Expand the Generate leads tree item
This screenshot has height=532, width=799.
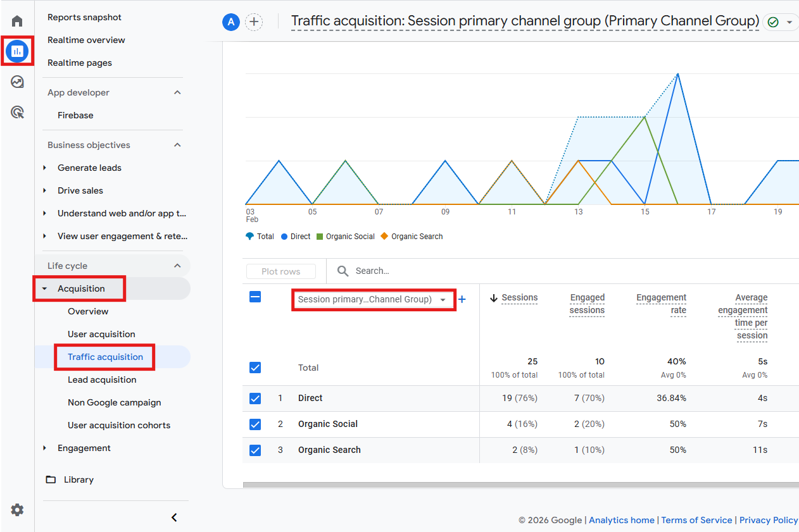coord(44,168)
